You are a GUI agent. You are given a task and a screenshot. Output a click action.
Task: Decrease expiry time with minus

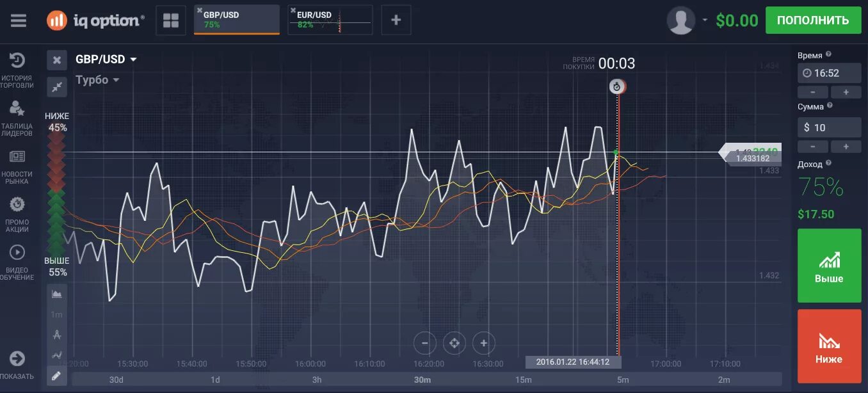[x=813, y=92]
